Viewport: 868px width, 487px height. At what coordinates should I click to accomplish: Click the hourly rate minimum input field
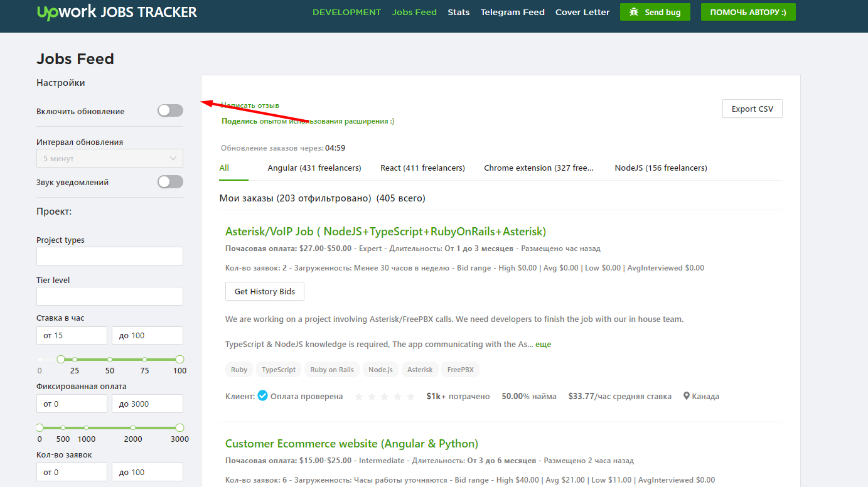pos(72,335)
